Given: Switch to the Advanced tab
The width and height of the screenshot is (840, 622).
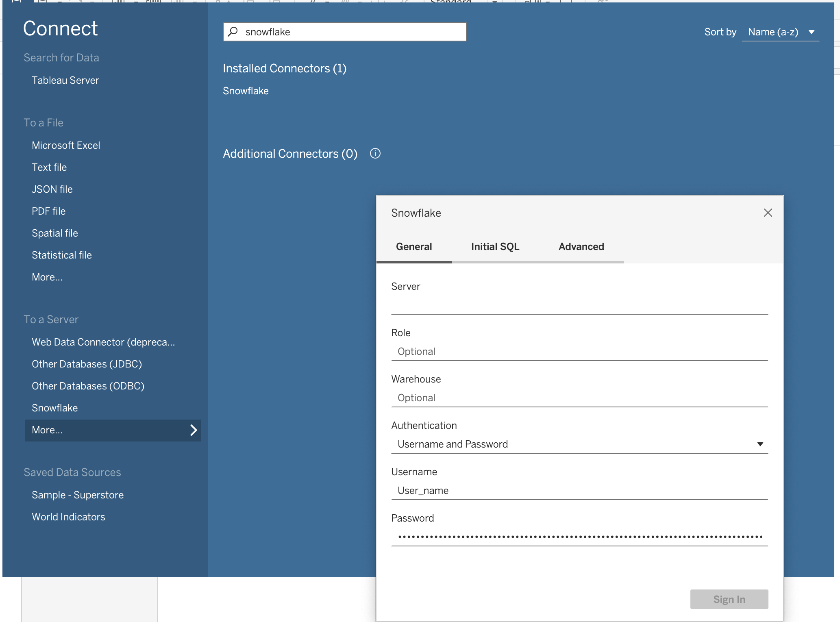Looking at the screenshot, I should (x=581, y=247).
